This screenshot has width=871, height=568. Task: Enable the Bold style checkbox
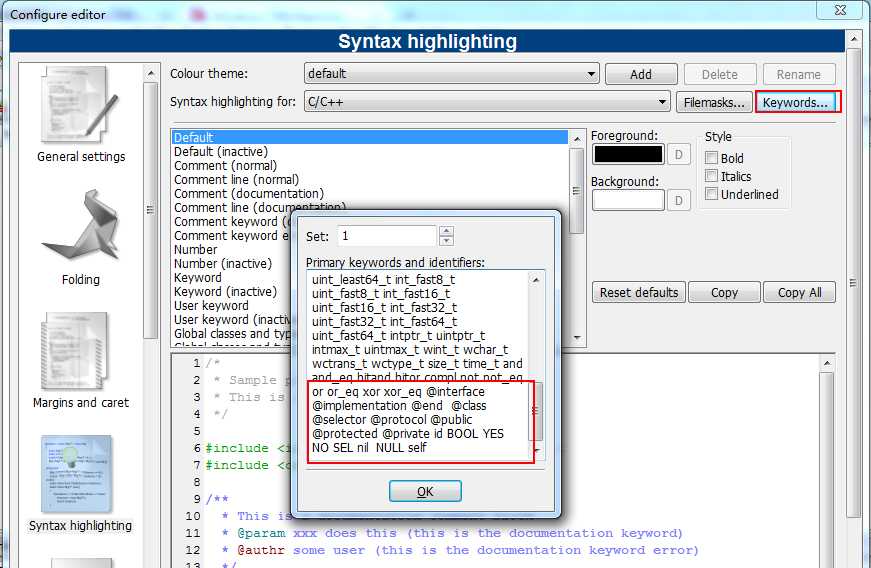(711, 158)
